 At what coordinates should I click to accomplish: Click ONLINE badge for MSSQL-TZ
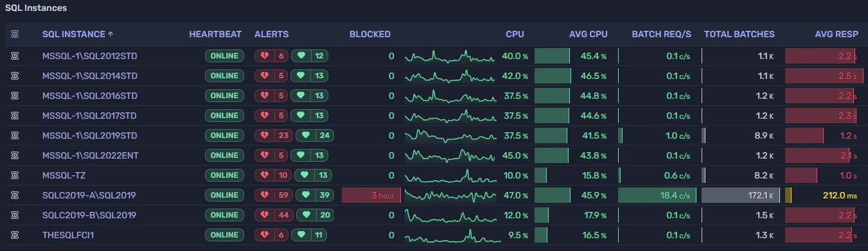pos(224,175)
